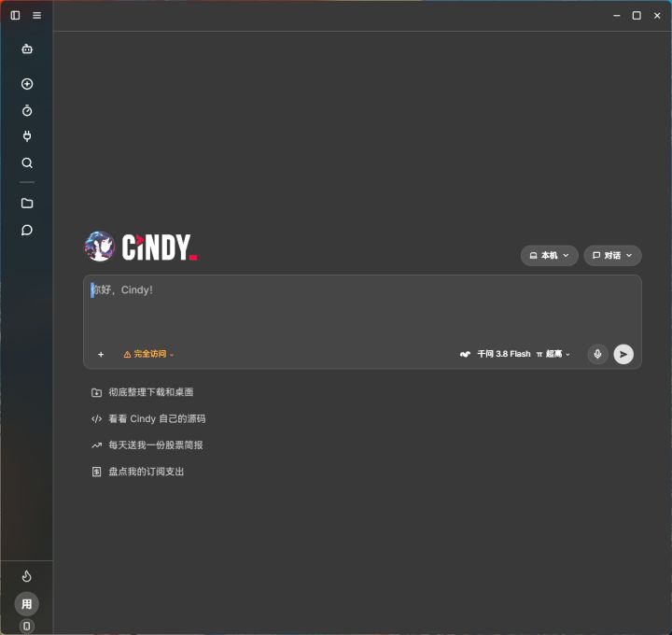Maximize the Cindy window

tap(637, 16)
